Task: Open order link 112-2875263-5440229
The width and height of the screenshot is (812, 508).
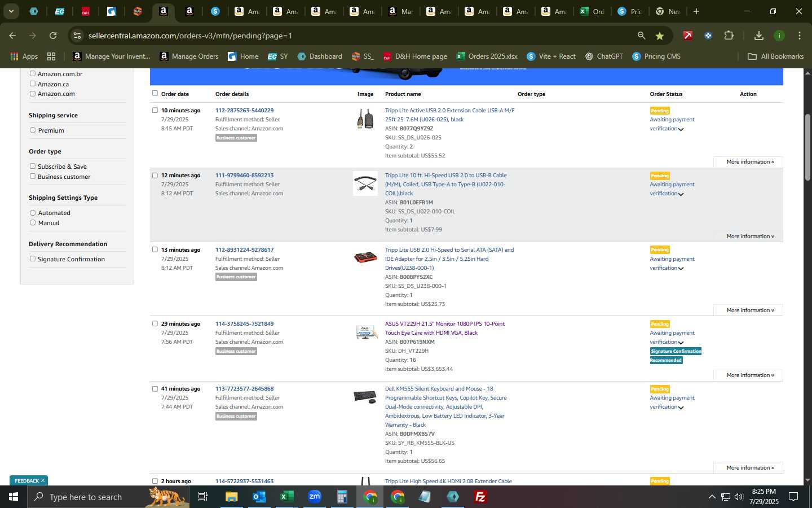Action: point(244,111)
